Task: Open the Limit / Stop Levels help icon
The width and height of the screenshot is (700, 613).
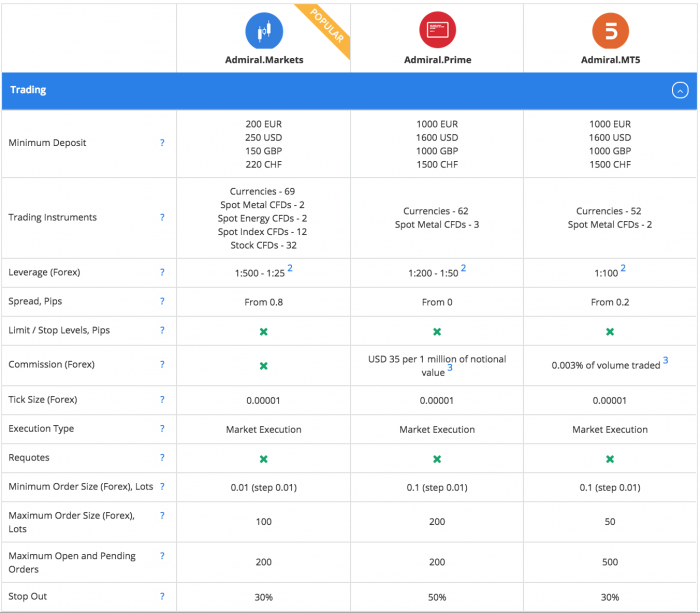Action: point(162,330)
